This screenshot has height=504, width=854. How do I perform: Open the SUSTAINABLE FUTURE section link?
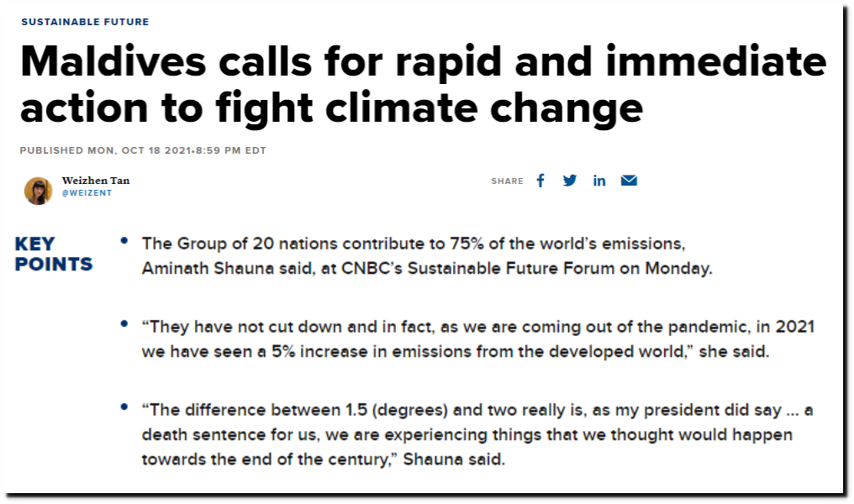pyautogui.click(x=85, y=22)
